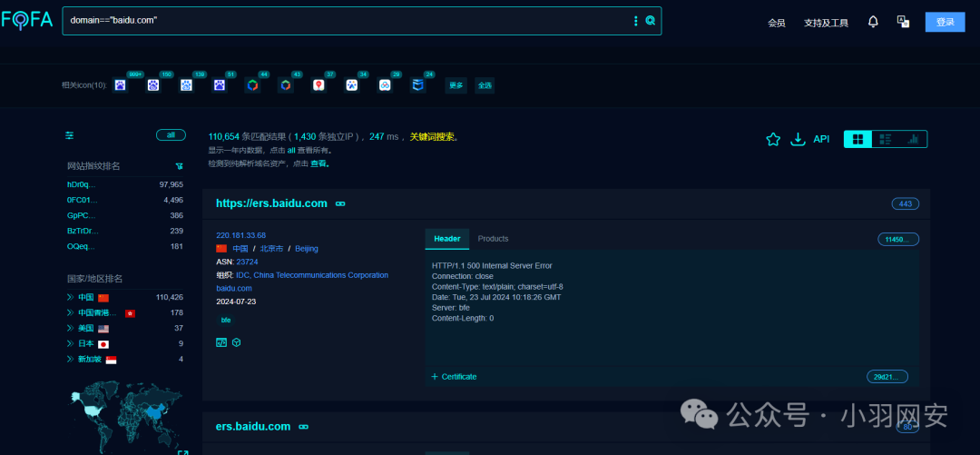Select the blue icon with 24 badge
This screenshot has height=455, width=980.
pyautogui.click(x=417, y=85)
